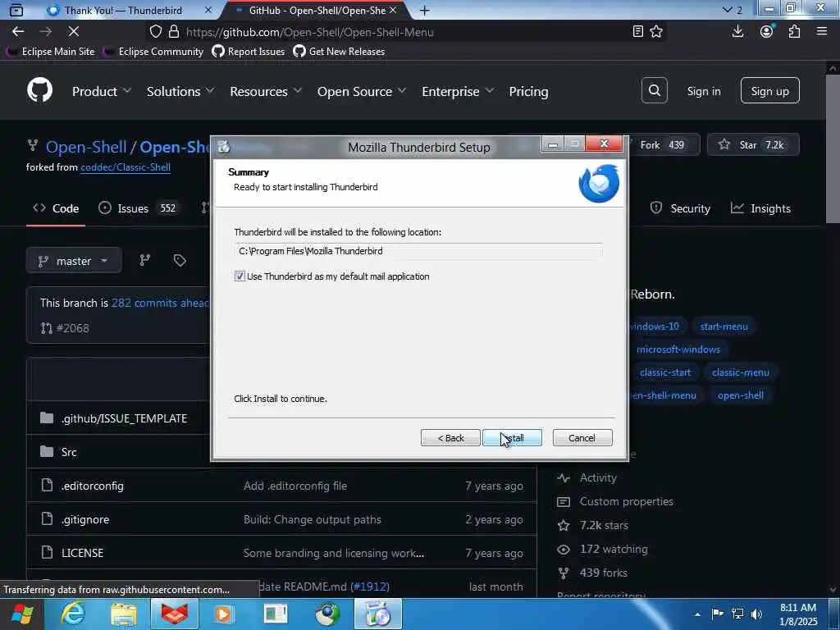Open the extensions puzzle icon
840x630 pixels.
point(794,32)
